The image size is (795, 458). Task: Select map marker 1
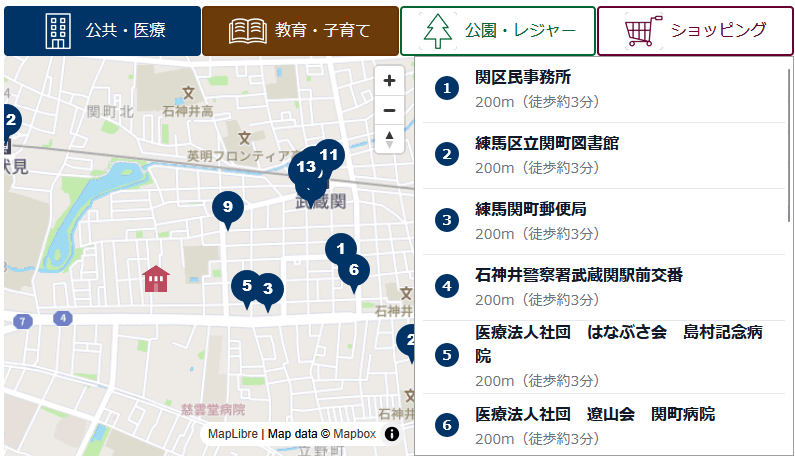(x=341, y=249)
